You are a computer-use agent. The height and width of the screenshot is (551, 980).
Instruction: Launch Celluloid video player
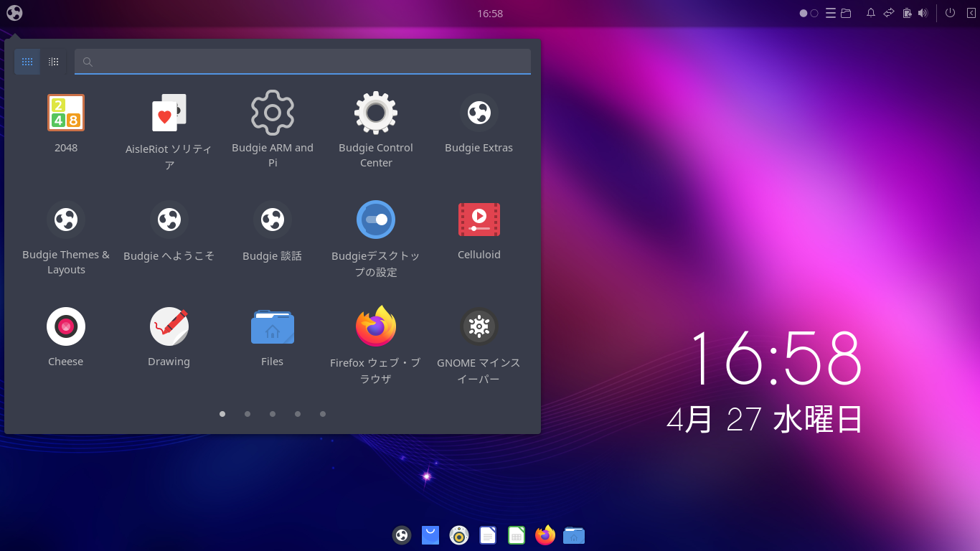[479, 230]
